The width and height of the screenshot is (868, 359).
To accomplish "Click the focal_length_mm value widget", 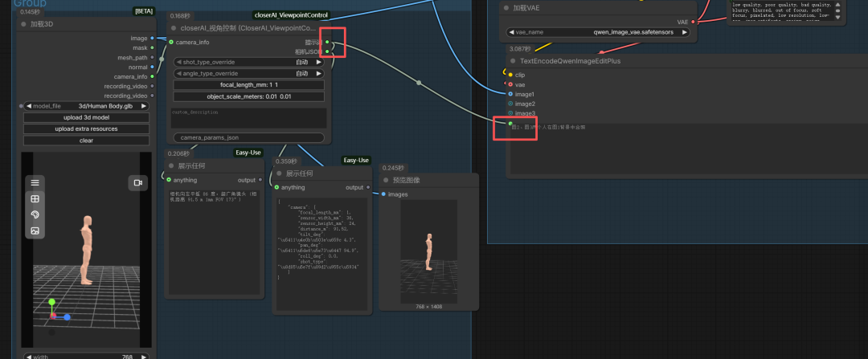I will tap(248, 85).
